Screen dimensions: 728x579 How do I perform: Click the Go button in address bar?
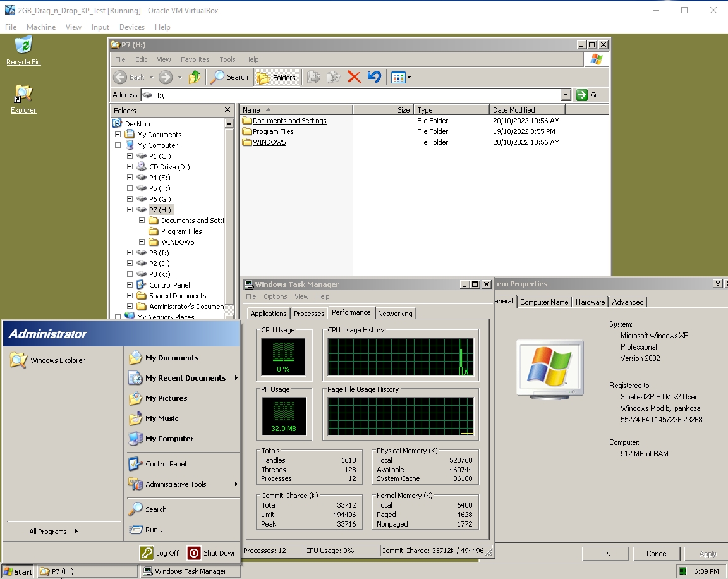pyautogui.click(x=588, y=95)
